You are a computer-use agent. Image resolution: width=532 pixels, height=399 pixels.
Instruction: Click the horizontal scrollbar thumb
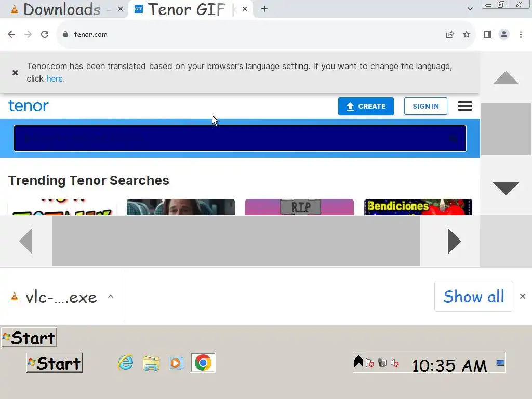(x=236, y=241)
